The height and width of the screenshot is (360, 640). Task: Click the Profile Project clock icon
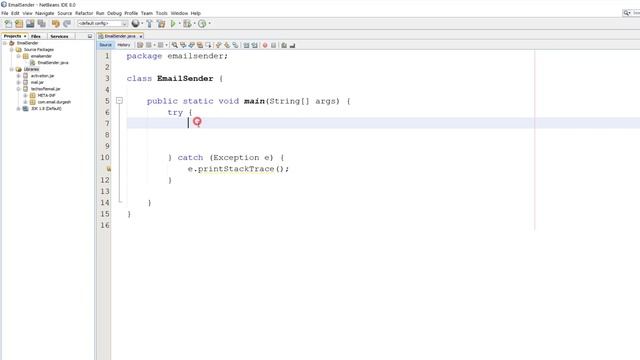click(202, 24)
